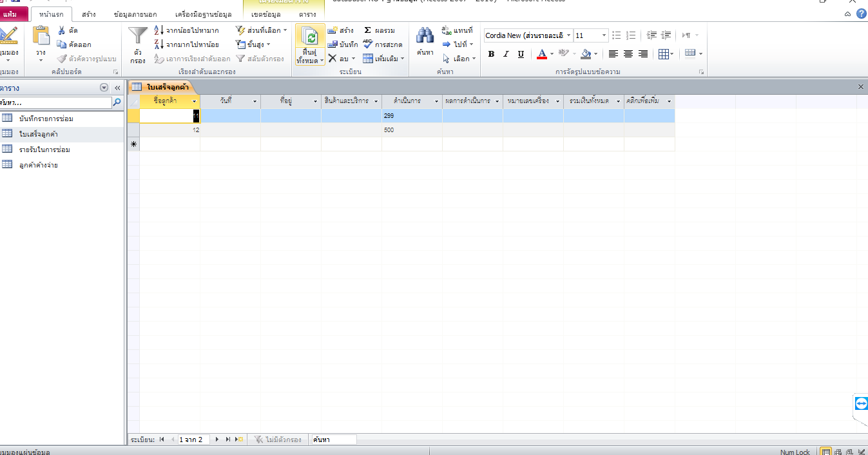Click Refresh All (ฟื้นฟูทั้งหมด) icon
The width and height of the screenshot is (868, 455).
310,37
